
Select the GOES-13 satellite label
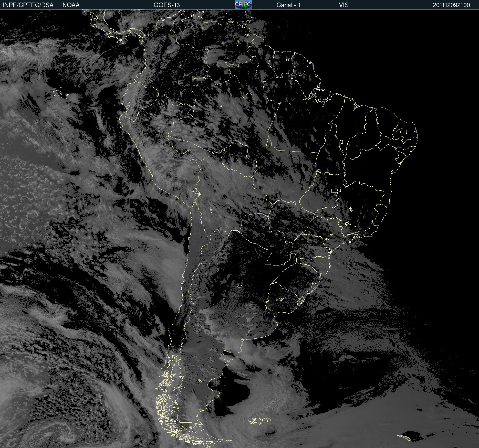[x=167, y=5]
